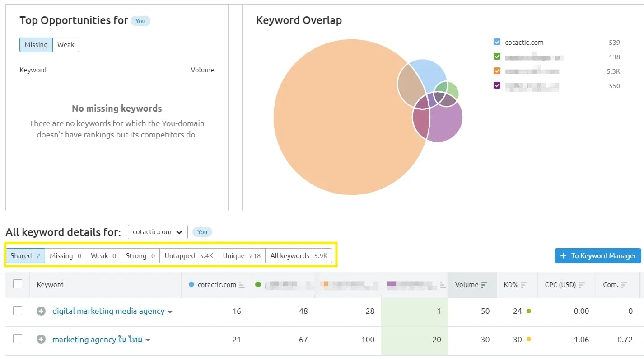Viewport: 644px width, 359px height.
Task: Click sort icon next to cotactic.com column
Action: pyautogui.click(x=242, y=285)
